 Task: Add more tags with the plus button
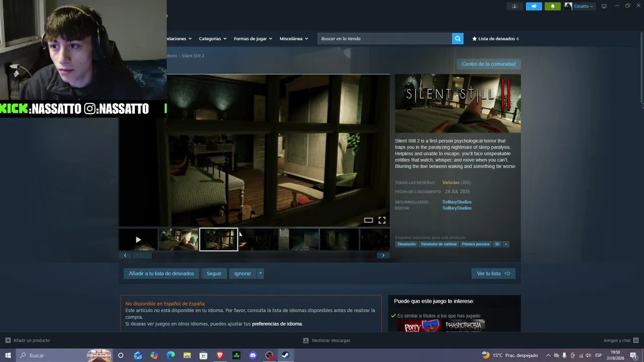pyautogui.click(x=506, y=244)
